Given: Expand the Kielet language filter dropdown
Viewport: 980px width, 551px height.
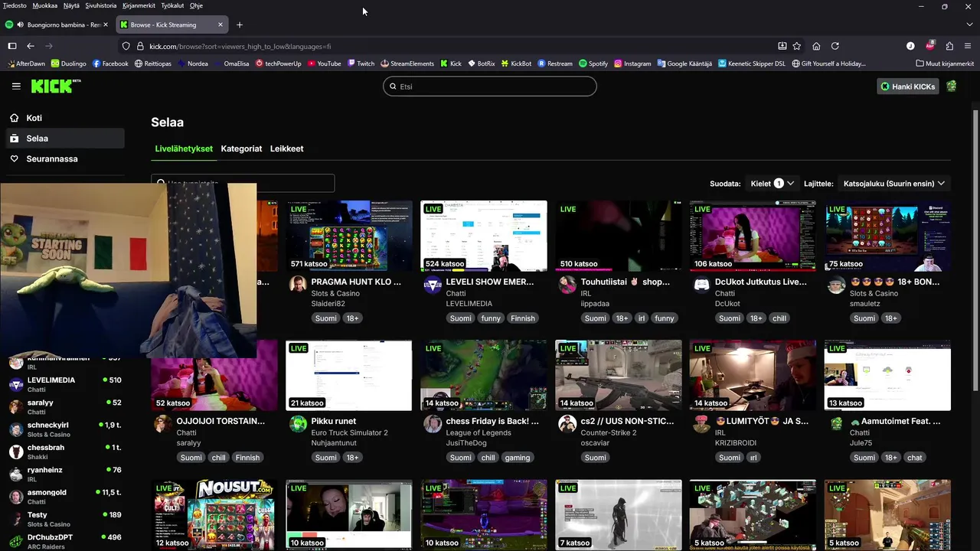Looking at the screenshot, I should (772, 184).
